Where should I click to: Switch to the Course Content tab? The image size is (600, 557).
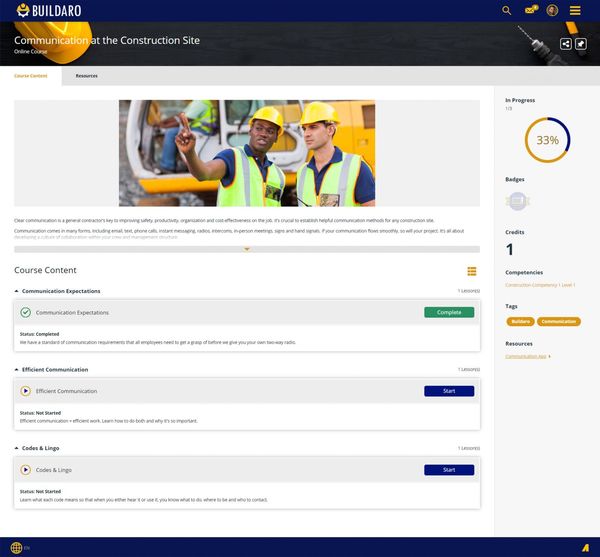pos(31,76)
